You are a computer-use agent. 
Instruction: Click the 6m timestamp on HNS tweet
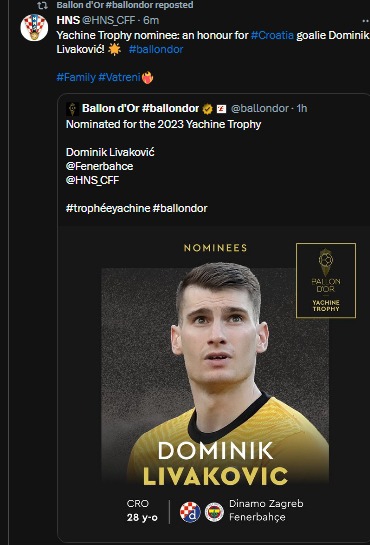[x=151, y=20]
